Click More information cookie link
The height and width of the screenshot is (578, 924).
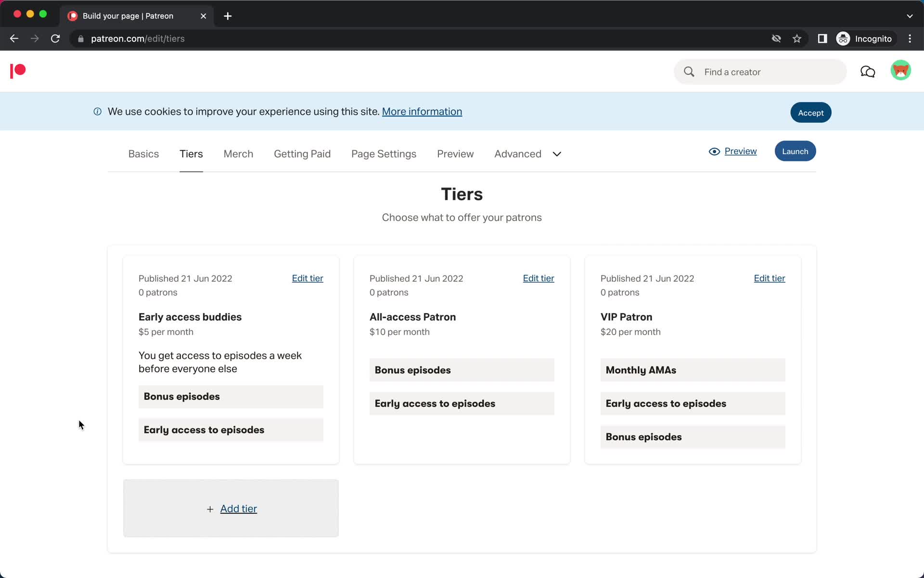pos(422,111)
